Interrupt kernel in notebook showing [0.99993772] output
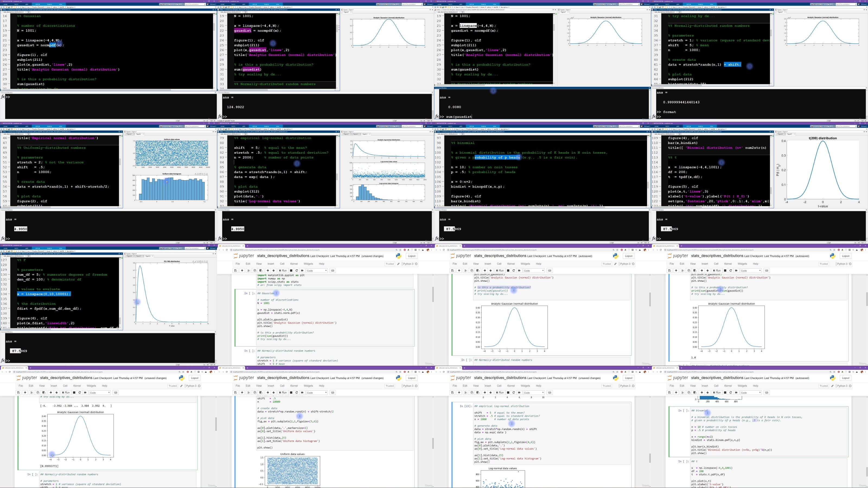This screenshot has width=868, height=488. point(74,392)
